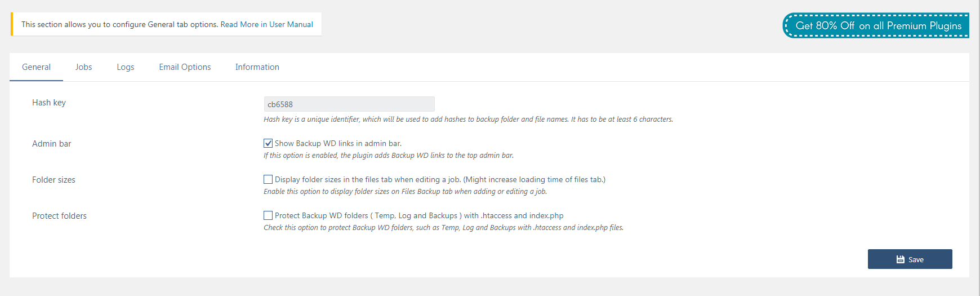
Task: Switch to the General tab
Action: tap(36, 67)
